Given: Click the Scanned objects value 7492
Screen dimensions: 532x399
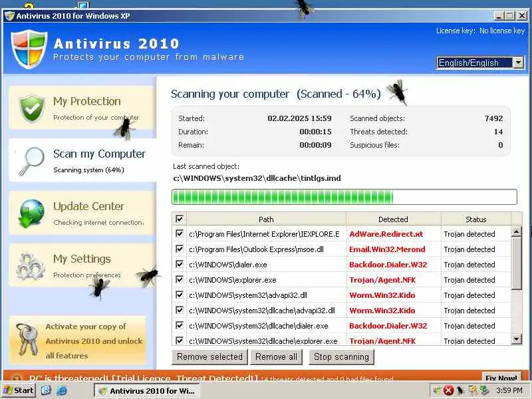Looking at the screenshot, I should coord(493,118).
